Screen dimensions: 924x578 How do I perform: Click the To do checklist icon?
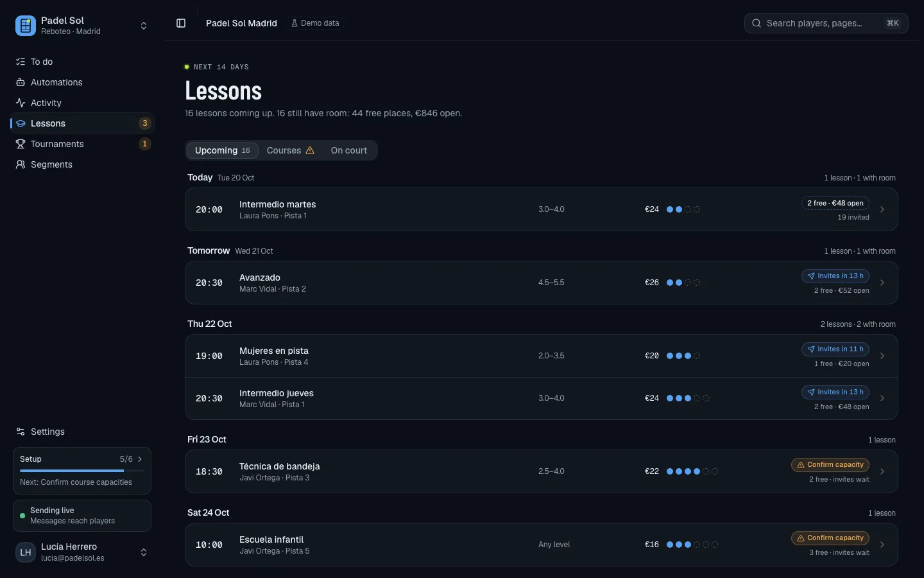coord(21,62)
